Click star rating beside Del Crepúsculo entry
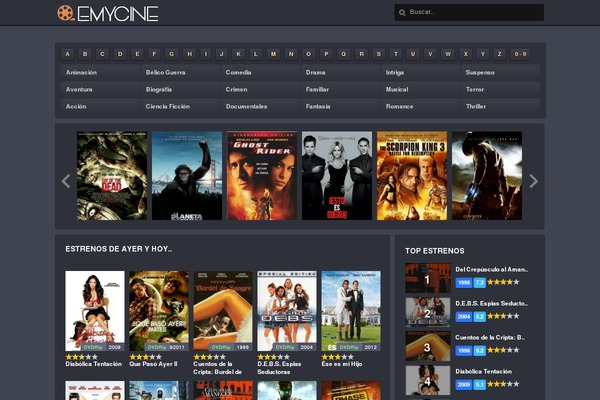600x400 pixels. (x=503, y=282)
